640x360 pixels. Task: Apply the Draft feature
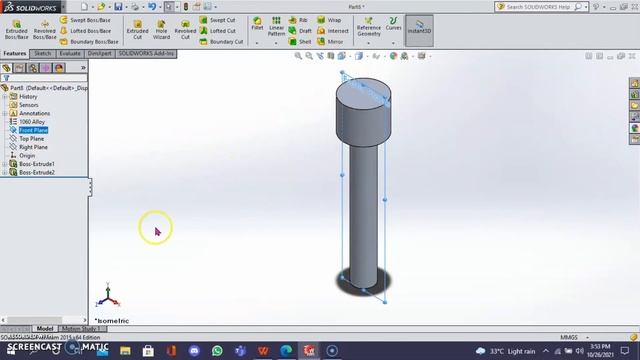(300, 31)
